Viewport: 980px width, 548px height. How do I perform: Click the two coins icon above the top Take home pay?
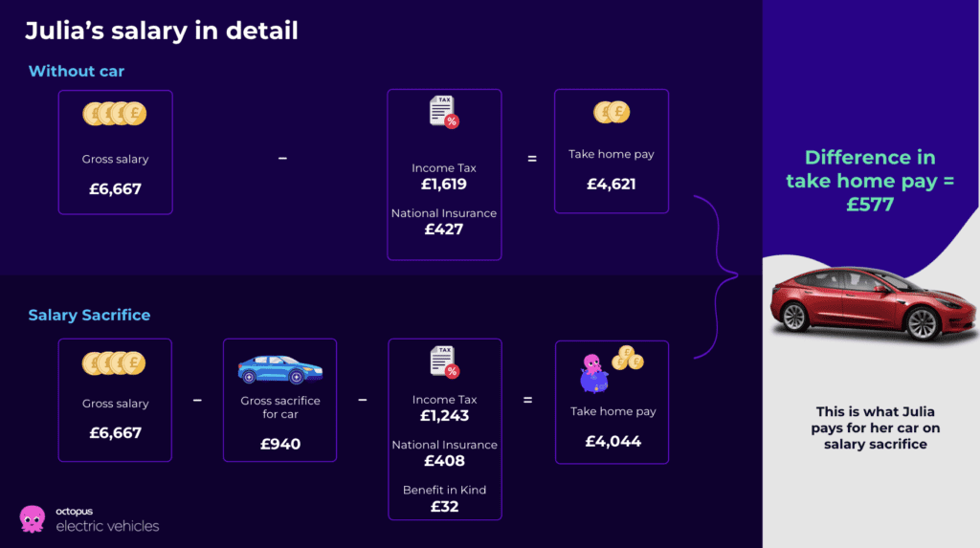pos(612,112)
